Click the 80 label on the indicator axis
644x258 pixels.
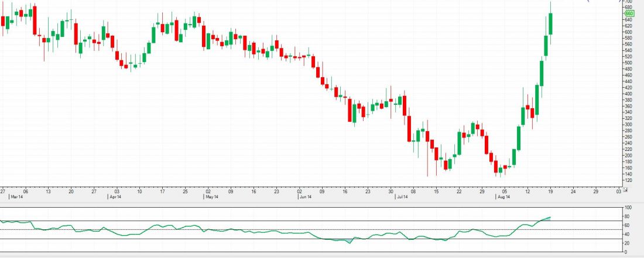(x=628, y=216)
